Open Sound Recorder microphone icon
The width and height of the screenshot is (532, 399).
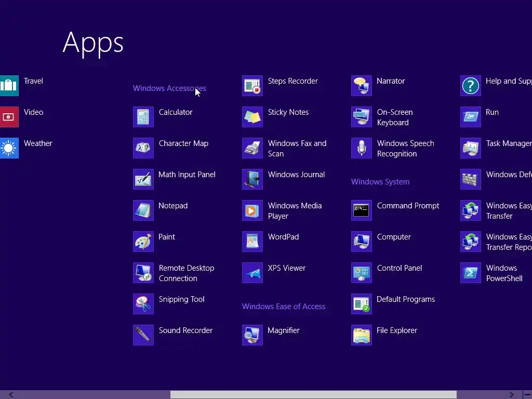click(x=143, y=335)
